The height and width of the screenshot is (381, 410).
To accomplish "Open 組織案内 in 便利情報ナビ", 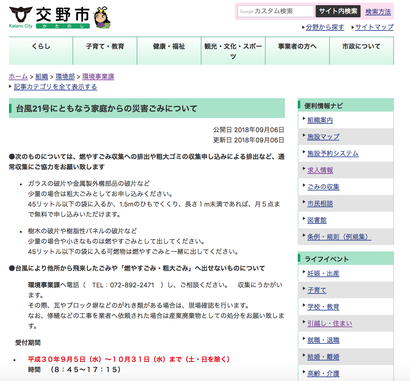I will click(x=320, y=120).
